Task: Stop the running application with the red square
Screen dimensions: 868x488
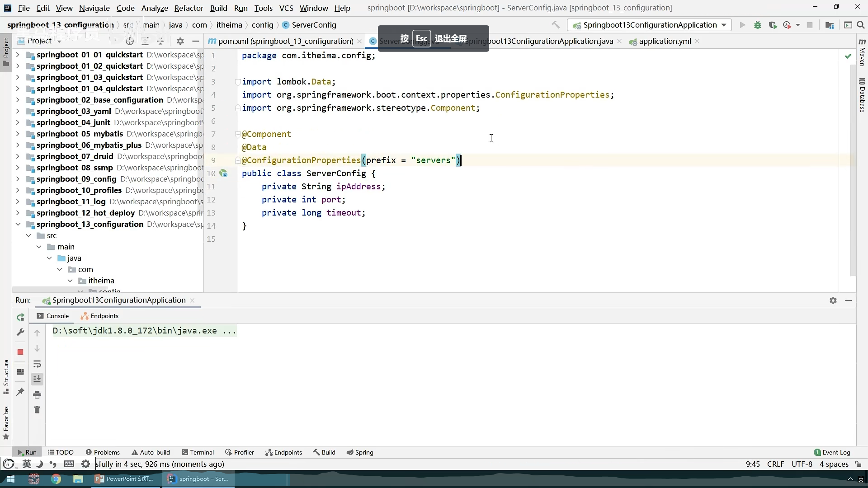Action: (20, 352)
